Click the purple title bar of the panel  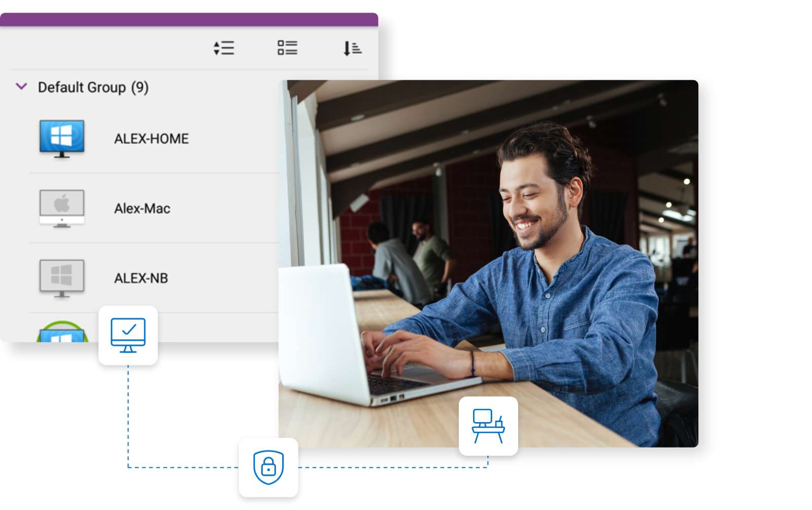pyautogui.click(x=189, y=19)
